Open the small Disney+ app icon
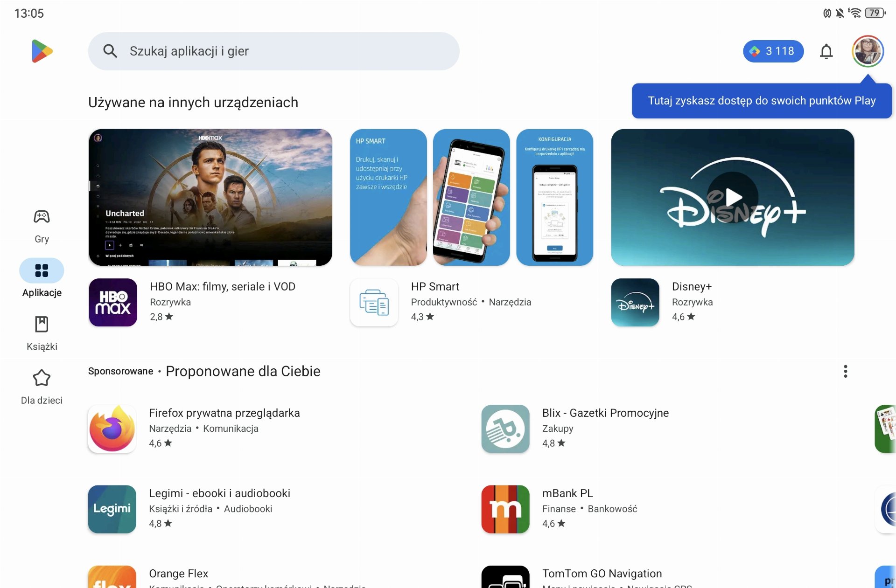 [635, 302]
